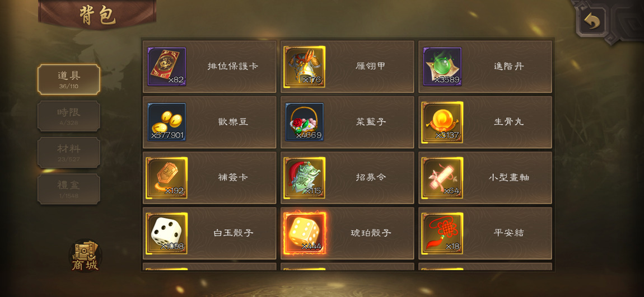Screen dimensions: 644x297
Task: Select the 雁翎甲 armor icon
Action: tap(304, 67)
